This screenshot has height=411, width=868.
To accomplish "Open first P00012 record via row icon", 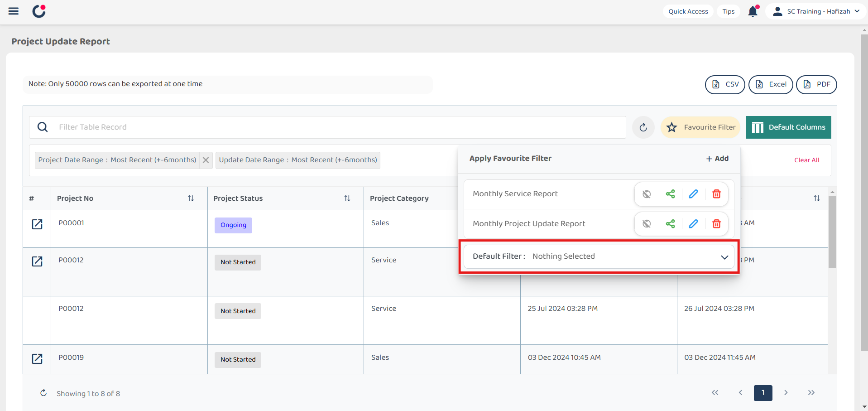I will 37,261.
